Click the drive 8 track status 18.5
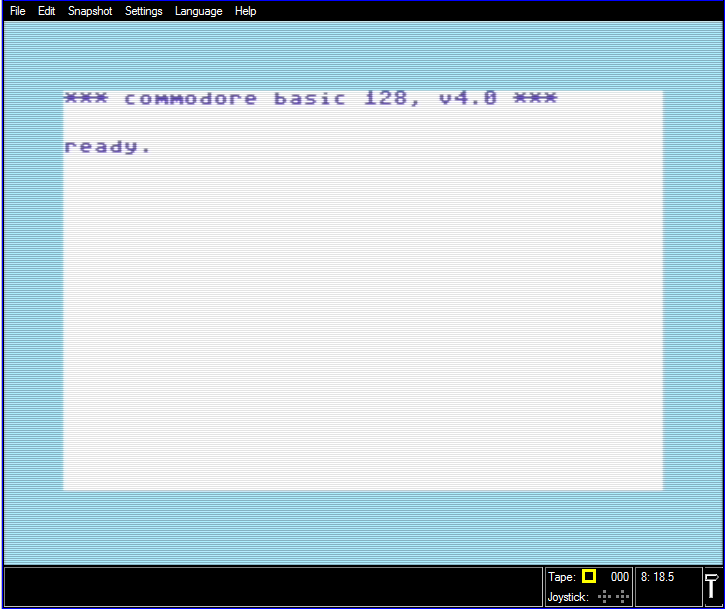Screen dimensions: 725x609 657,577
